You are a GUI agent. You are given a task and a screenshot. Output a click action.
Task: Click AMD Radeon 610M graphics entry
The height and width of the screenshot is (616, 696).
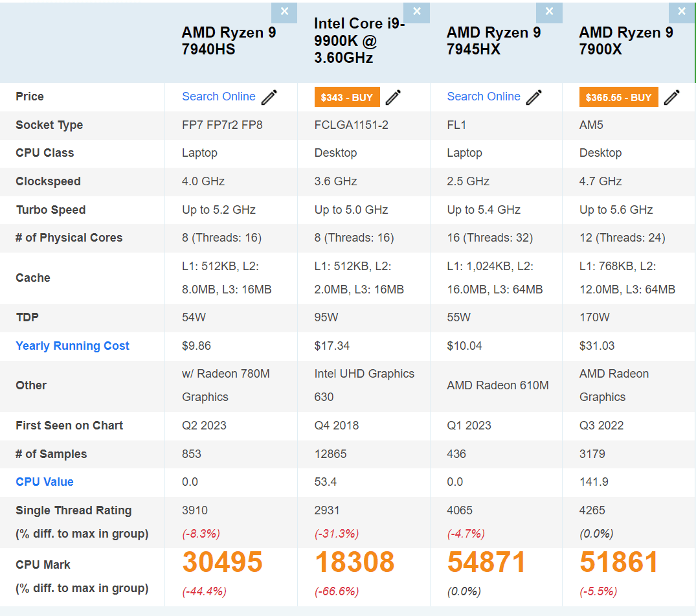[498, 385]
